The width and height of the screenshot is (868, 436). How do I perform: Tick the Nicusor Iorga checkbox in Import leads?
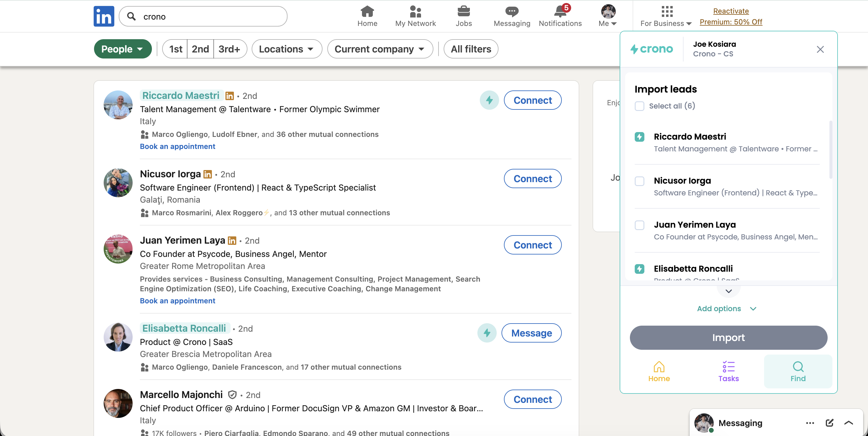click(639, 181)
